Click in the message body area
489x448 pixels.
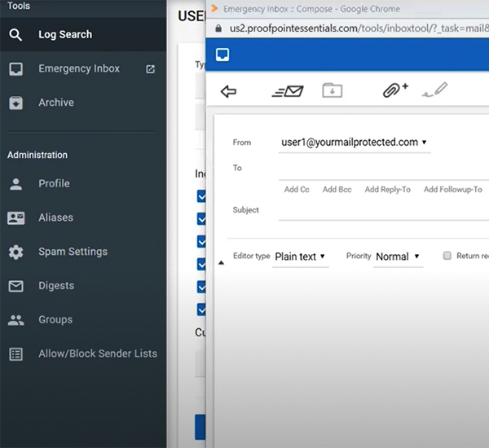[x=352, y=358]
